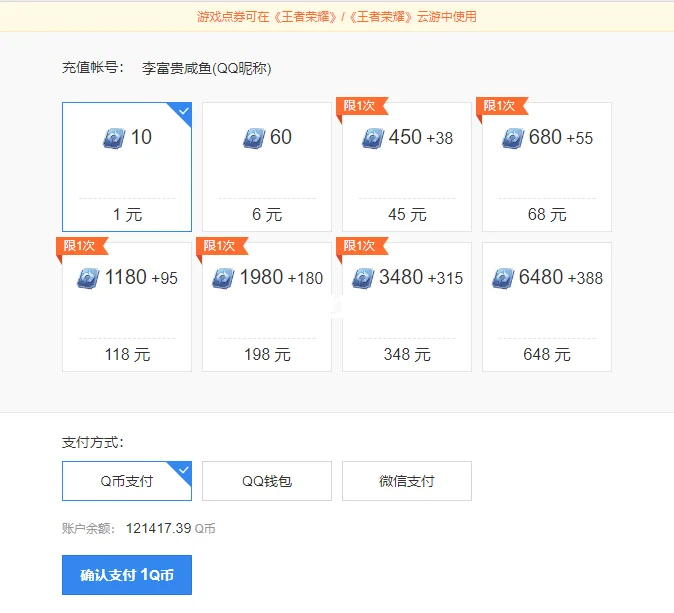Click the 648 元 price label

tap(547, 355)
